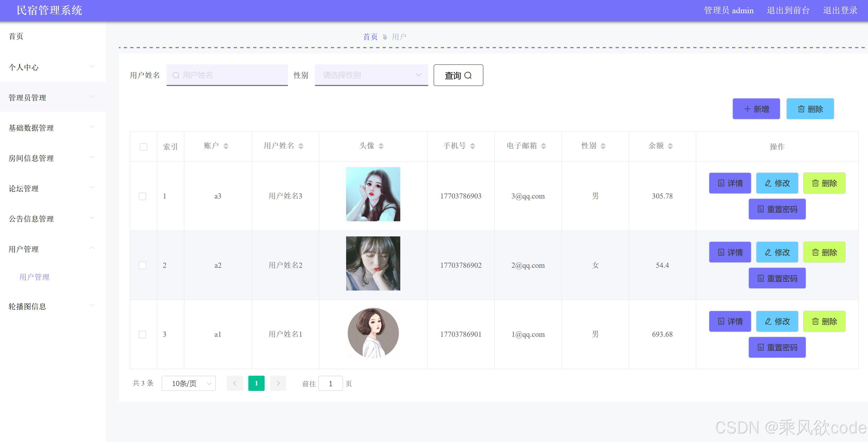Tick the select-all checkbox in table header
Viewport: 868px width, 442px height.
click(x=143, y=147)
